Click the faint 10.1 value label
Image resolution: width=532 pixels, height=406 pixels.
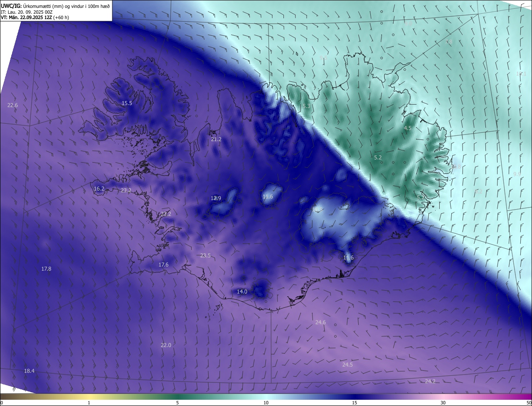521,74
